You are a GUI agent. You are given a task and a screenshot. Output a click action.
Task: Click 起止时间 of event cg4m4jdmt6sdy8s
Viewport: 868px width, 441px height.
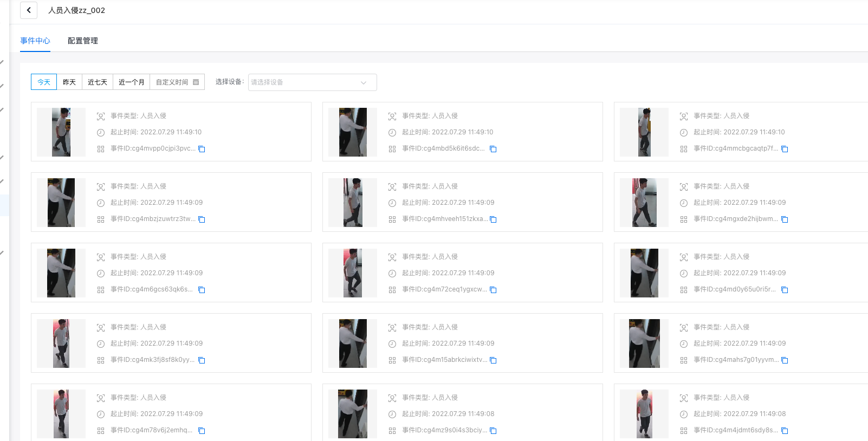[740, 414]
